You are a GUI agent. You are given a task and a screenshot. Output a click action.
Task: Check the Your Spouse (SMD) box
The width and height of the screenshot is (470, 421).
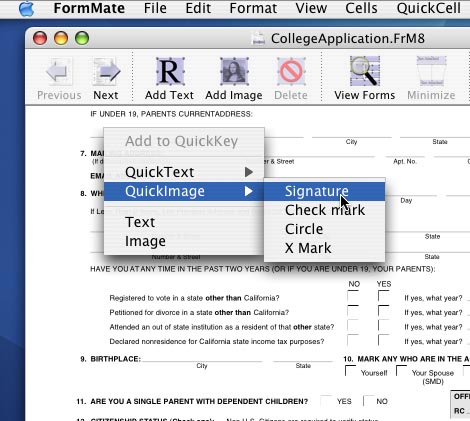point(401,371)
